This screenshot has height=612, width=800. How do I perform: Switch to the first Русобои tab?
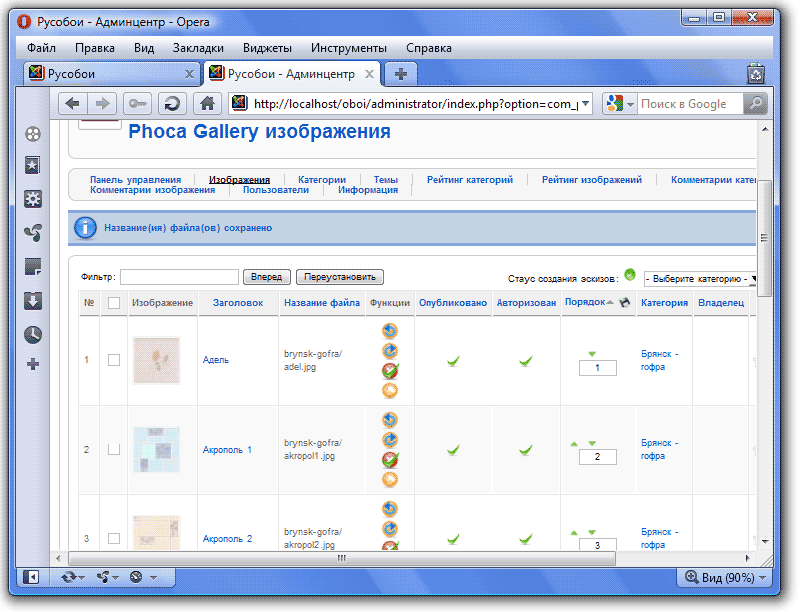tap(110, 74)
